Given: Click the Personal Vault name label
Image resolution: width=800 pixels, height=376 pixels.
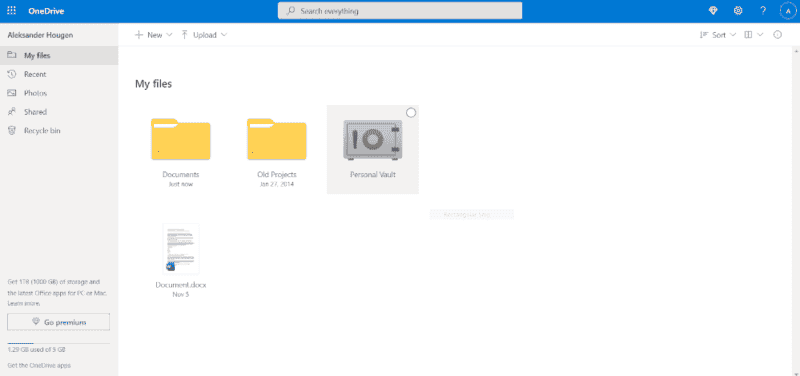Looking at the screenshot, I should [373, 174].
